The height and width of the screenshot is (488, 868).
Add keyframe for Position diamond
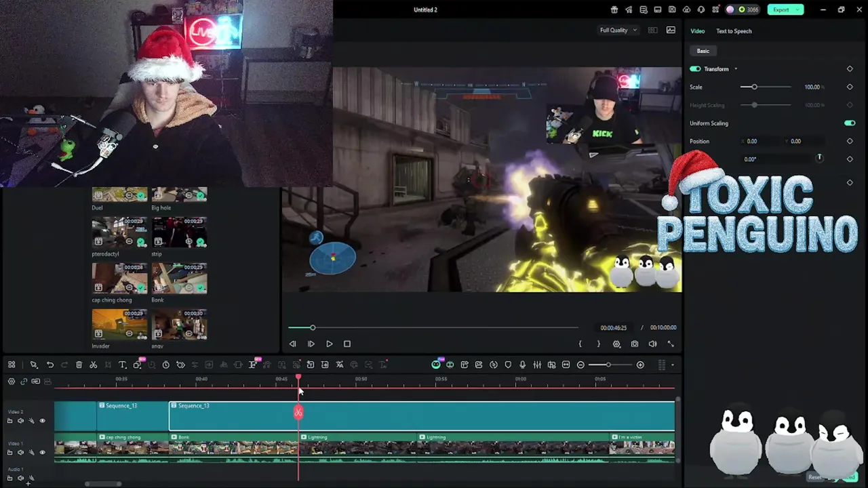[850, 141]
